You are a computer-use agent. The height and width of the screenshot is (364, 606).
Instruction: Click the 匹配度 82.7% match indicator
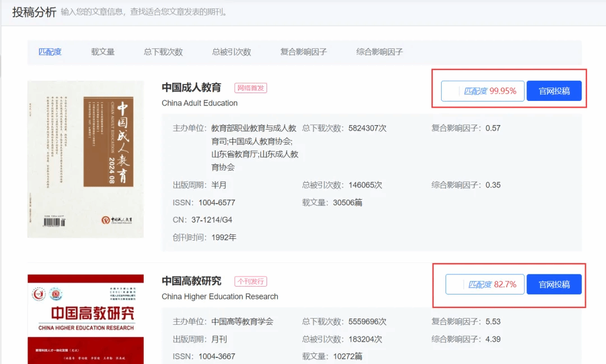coord(485,284)
